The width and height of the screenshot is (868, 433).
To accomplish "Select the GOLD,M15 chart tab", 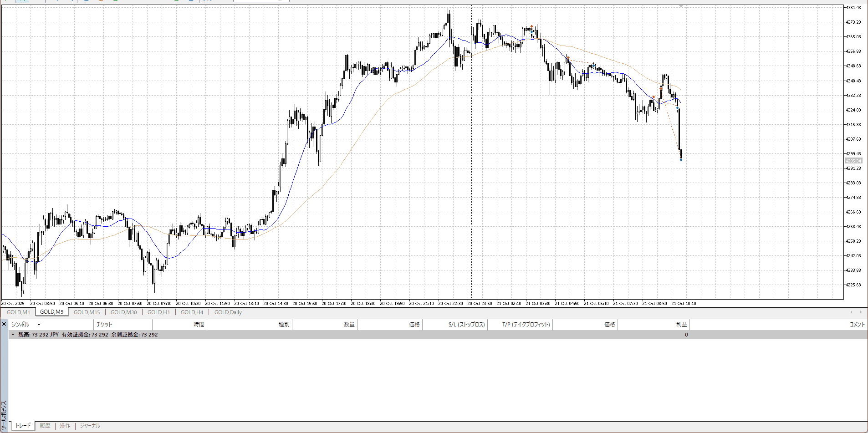I will point(87,312).
